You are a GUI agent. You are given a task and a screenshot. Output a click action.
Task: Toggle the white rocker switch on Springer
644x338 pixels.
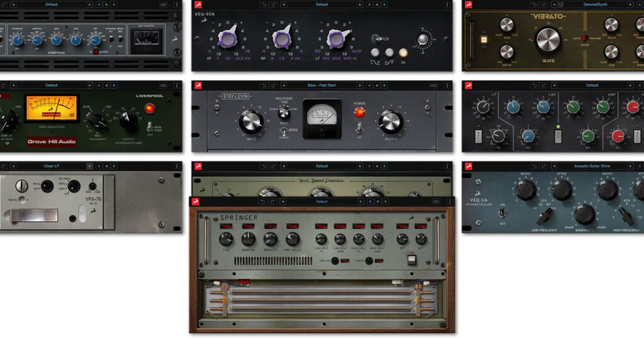(x=411, y=259)
